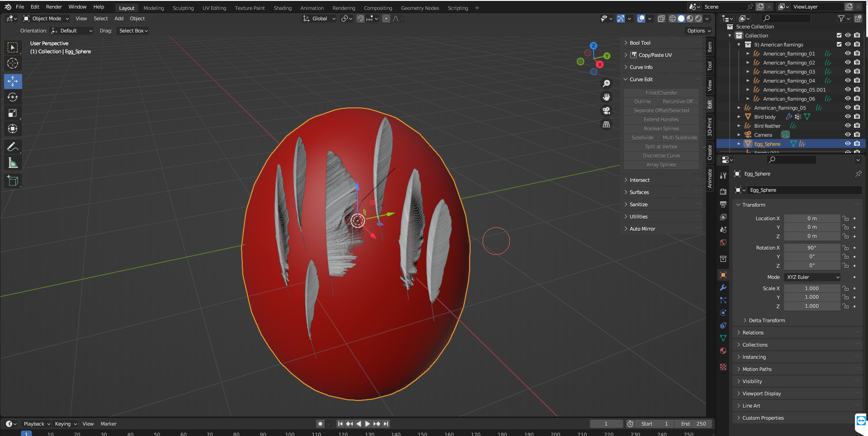Open the Output properties printer icon
The height and width of the screenshot is (436, 868).
pyautogui.click(x=723, y=204)
